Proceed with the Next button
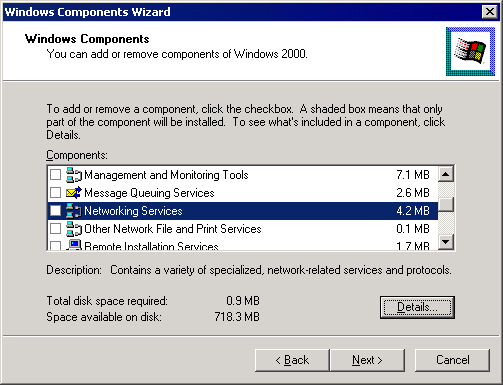Screen dimensions: 503x385 tap(367, 360)
